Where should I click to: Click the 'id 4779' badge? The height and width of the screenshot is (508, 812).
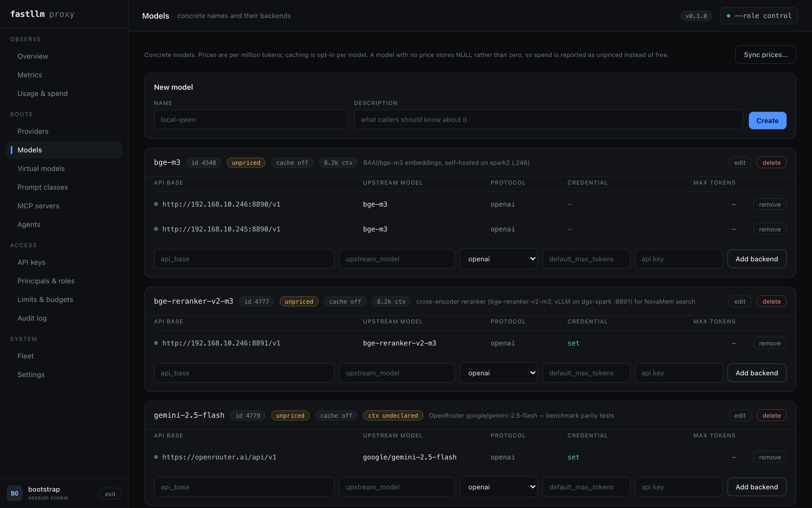[x=248, y=416]
